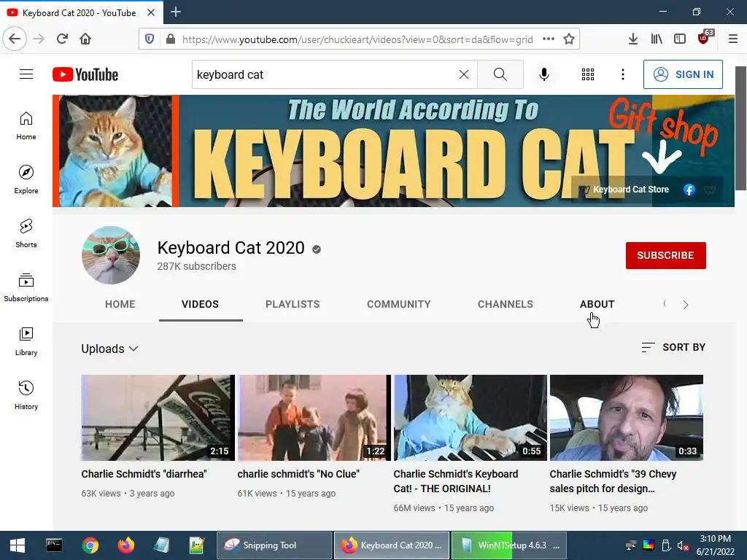Open Command Prompt from the taskbar
This screenshot has width=747, height=560.
(x=54, y=545)
